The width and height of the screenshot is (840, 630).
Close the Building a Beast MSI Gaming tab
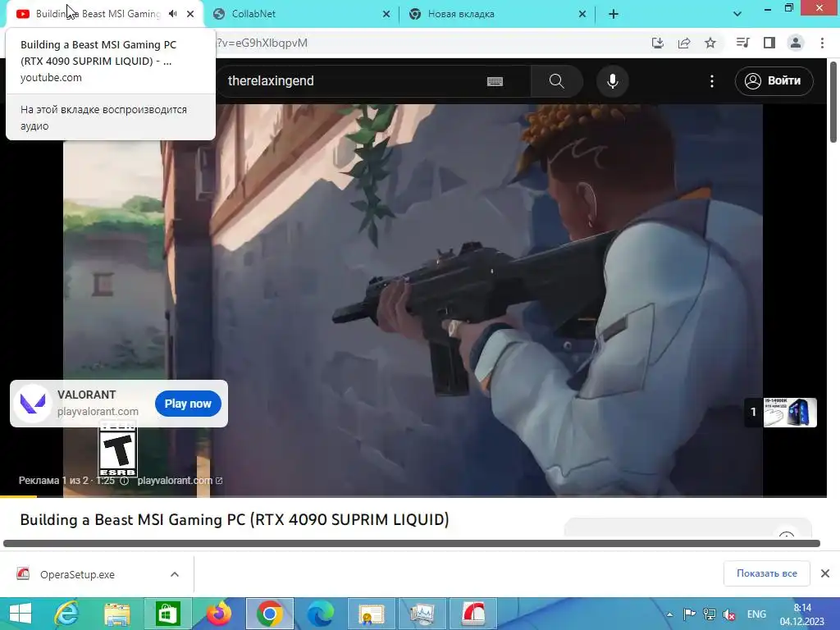pos(190,14)
